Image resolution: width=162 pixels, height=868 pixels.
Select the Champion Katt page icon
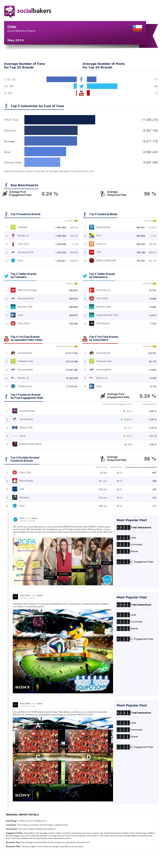click(x=15, y=411)
